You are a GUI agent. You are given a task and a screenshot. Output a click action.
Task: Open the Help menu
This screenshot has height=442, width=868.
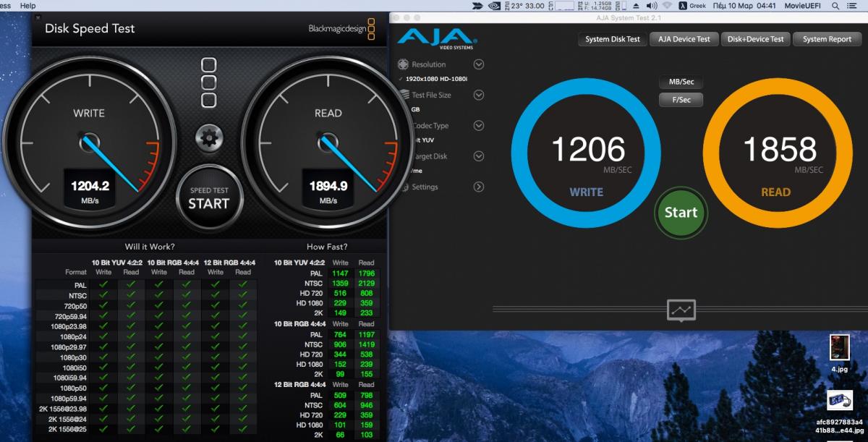click(x=27, y=5)
